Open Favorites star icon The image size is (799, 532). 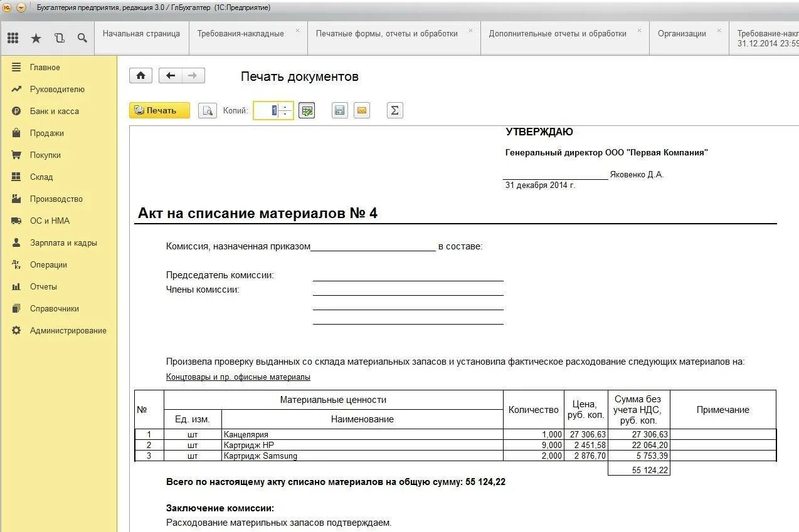[x=36, y=38]
